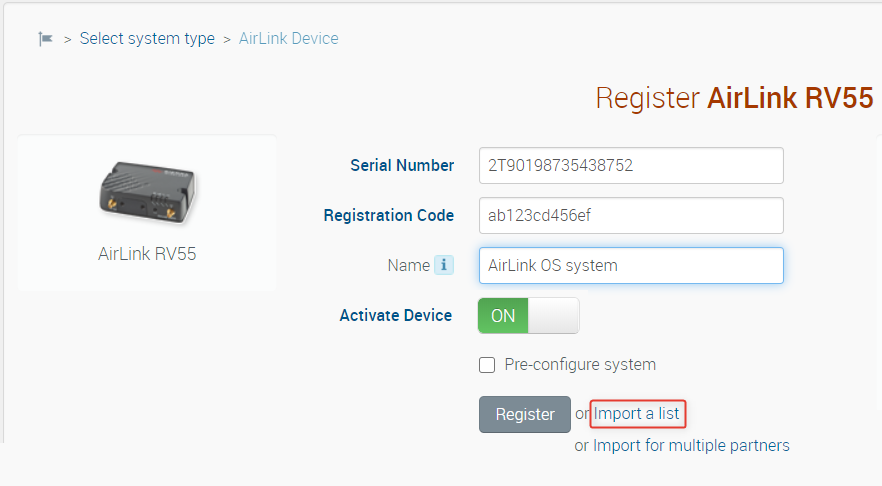Edit the Name field with AirLink OS system
882x486 pixels.
[x=631, y=266]
